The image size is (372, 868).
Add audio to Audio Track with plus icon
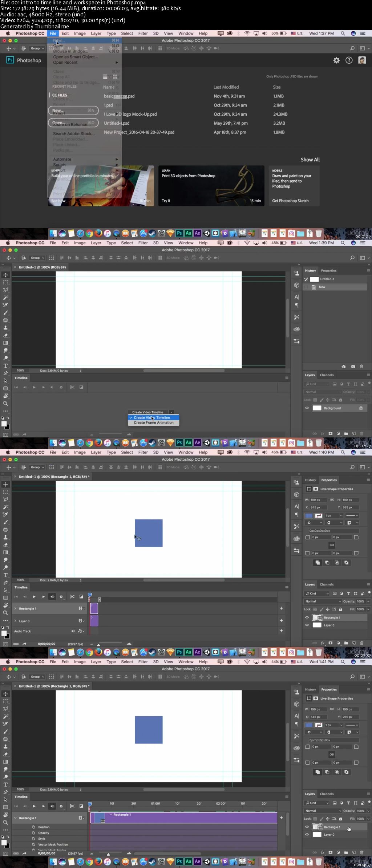click(281, 631)
